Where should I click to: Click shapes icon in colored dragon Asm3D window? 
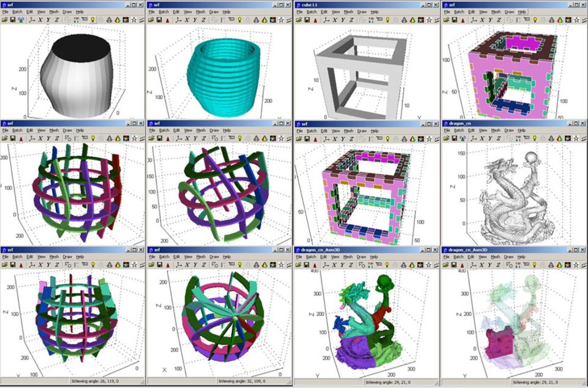tap(362, 265)
